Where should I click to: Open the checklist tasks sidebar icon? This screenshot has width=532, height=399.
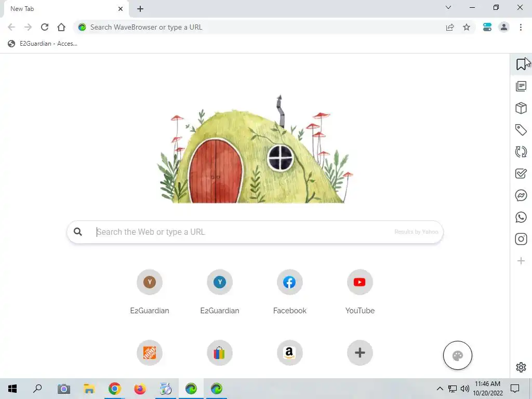tap(521, 174)
